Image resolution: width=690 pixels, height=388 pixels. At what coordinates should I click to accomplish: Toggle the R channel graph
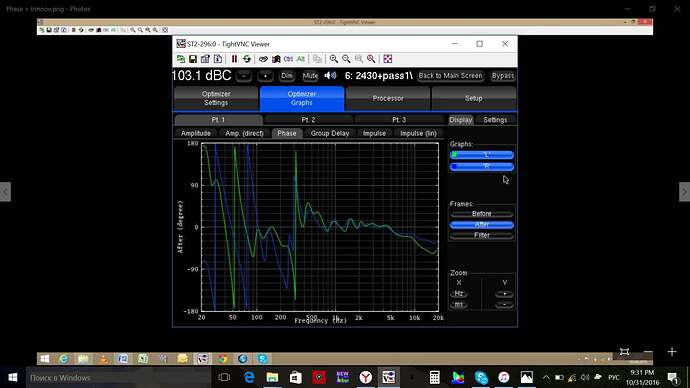tap(482, 166)
